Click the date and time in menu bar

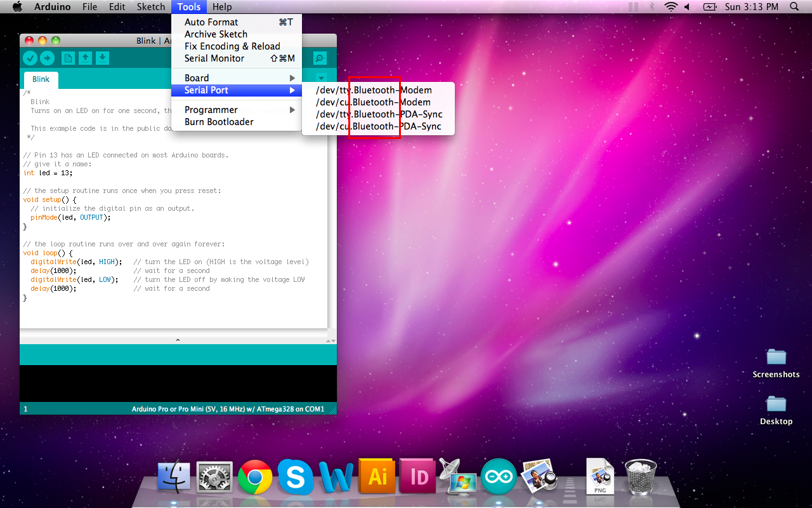tap(751, 7)
